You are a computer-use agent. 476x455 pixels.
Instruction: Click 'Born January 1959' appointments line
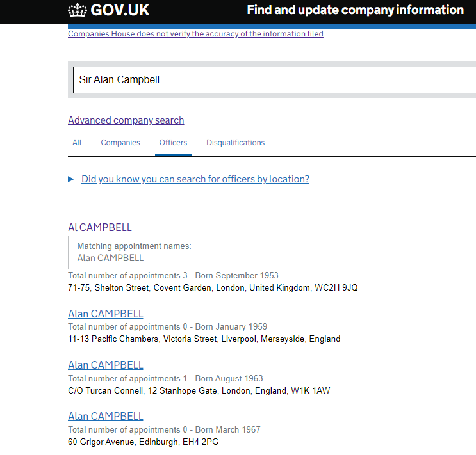click(x=168, y=326)
